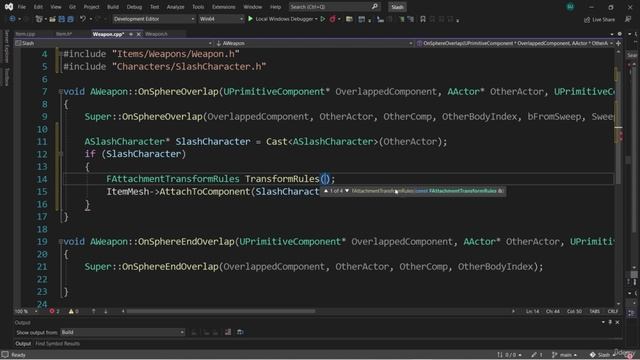
Task: Click the horizontal scrollbar of the editor
Action: tap(220, 311)
